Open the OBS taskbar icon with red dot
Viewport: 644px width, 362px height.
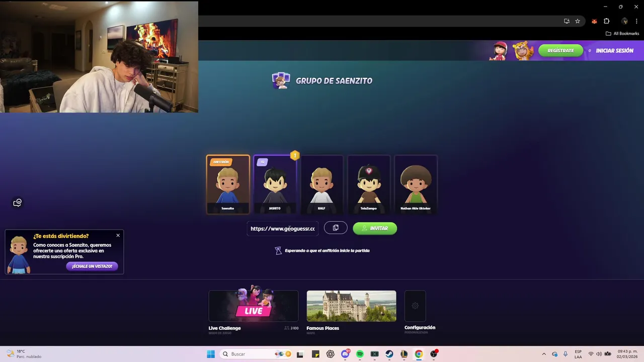tap(434, 354)
